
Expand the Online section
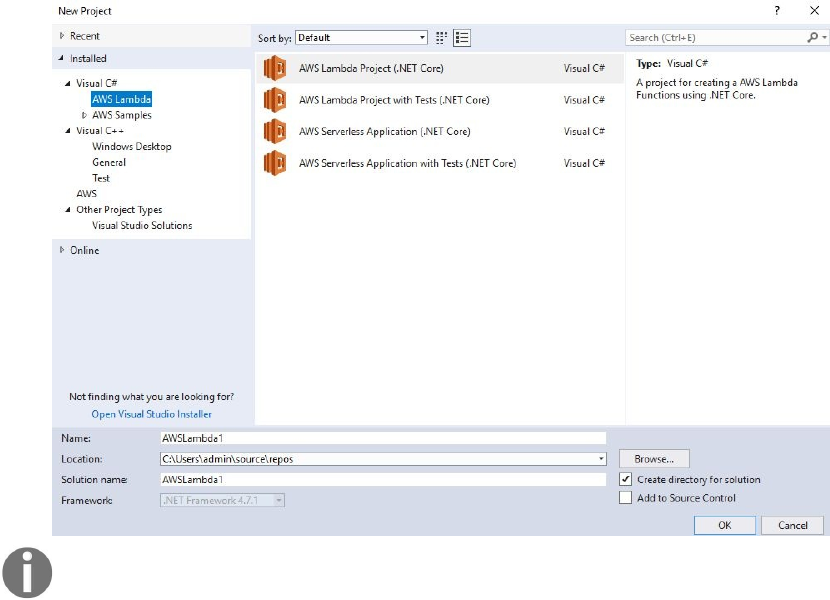[x=62, y=250]
